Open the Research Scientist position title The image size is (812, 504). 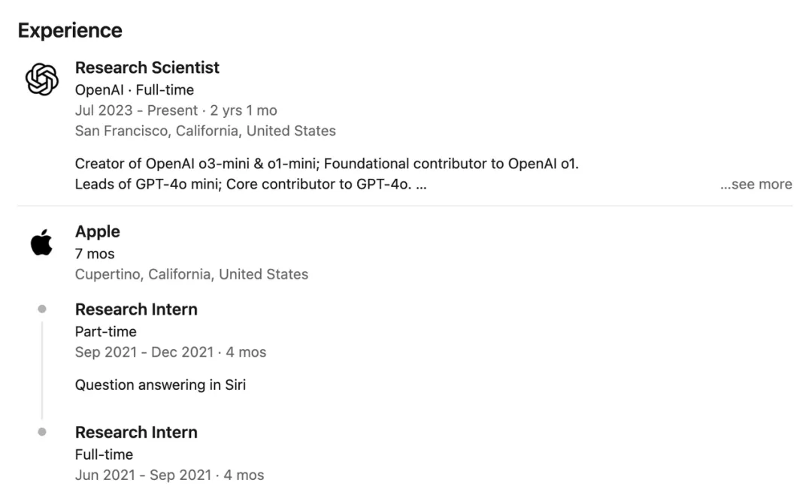point(147,68)
